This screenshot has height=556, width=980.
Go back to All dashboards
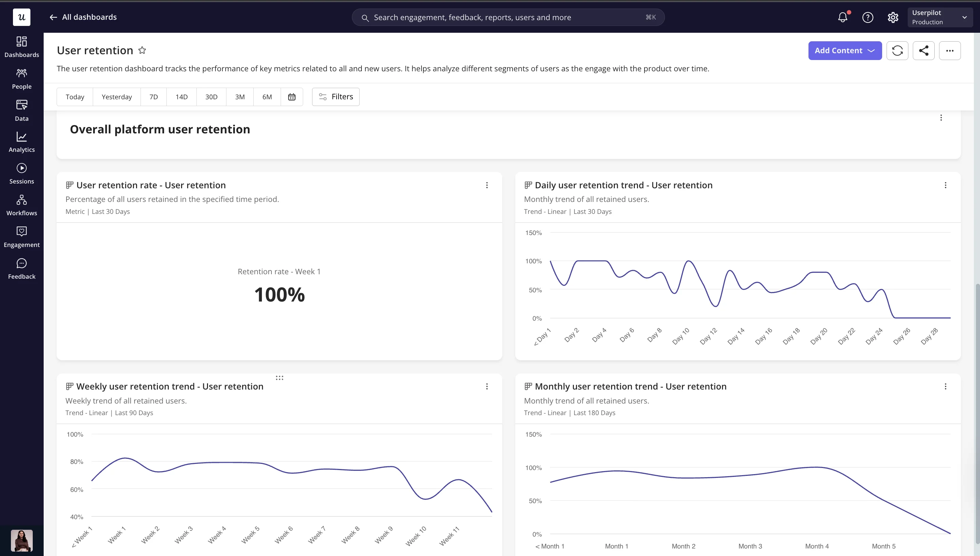(83, 17)
